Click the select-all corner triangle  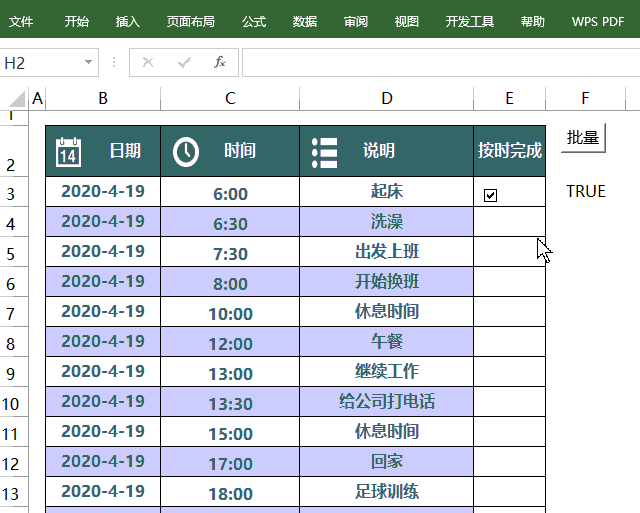tap(18, 99)
